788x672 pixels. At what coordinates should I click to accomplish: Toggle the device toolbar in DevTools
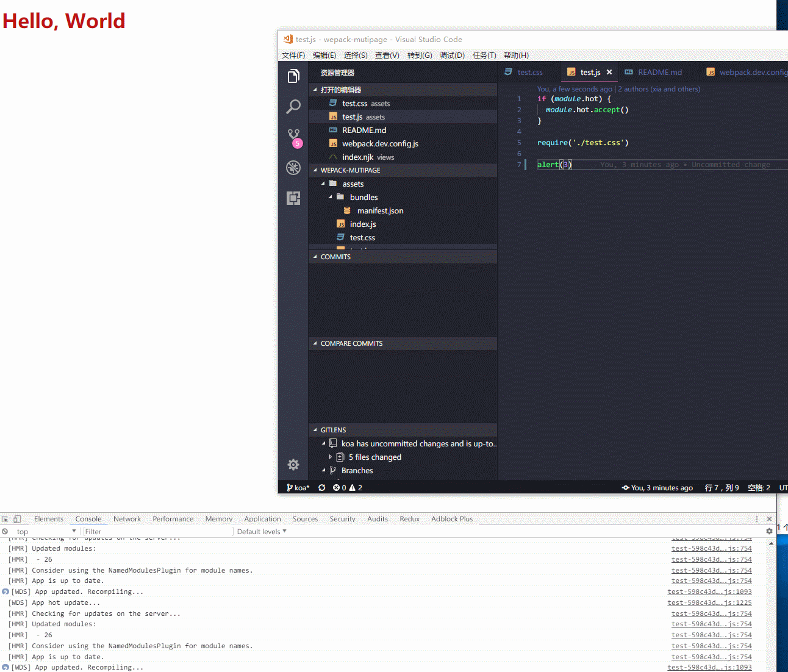pyautogui.click(x=17, y=519)
